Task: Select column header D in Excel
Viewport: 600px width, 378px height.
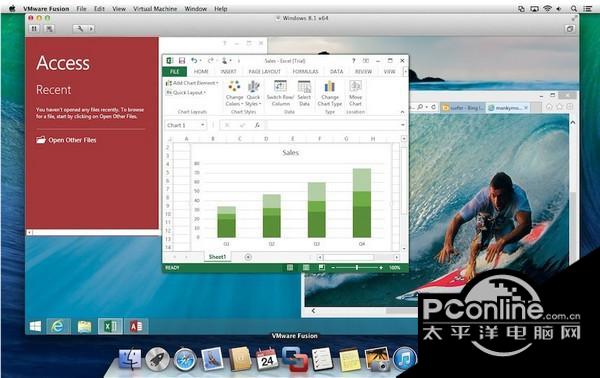Action: click(266, 138)
